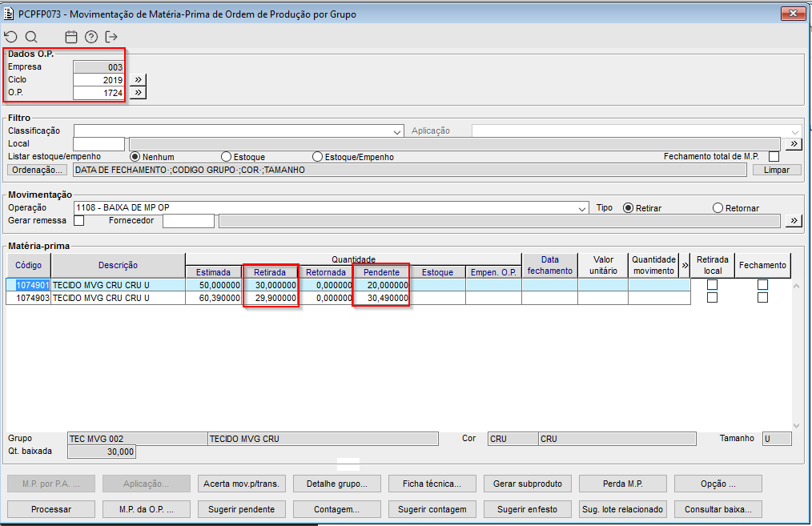Check Fechamento for row 1074903
812x526 pixels.
pyautogui.click(x=762, y=298)
